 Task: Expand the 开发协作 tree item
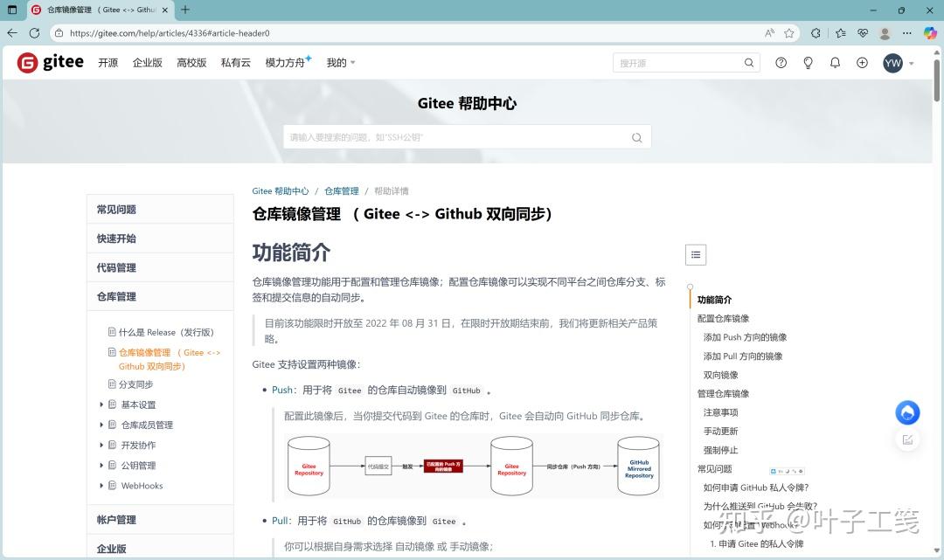101,445
